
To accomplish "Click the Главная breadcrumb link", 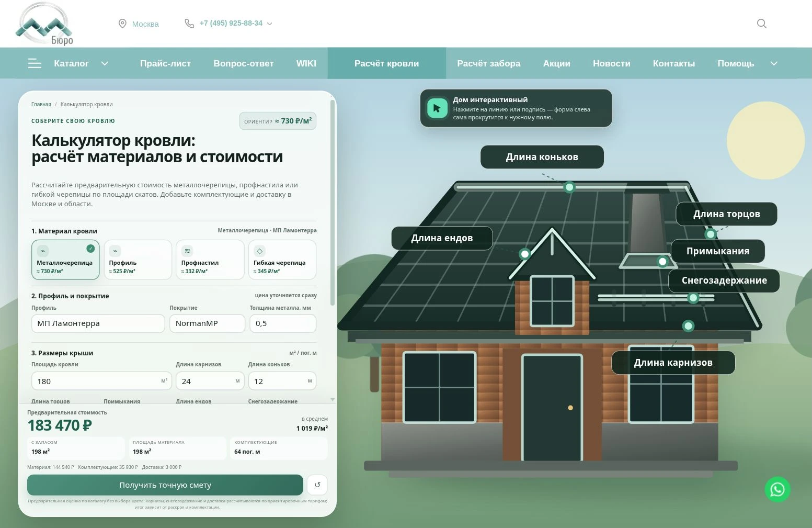I will click(x=41, y=104).
